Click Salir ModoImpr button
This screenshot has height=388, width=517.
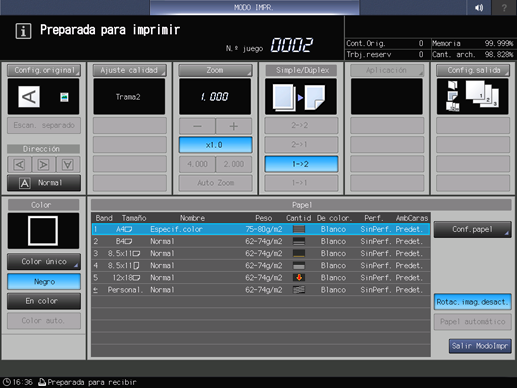click(x=480, y=346)
